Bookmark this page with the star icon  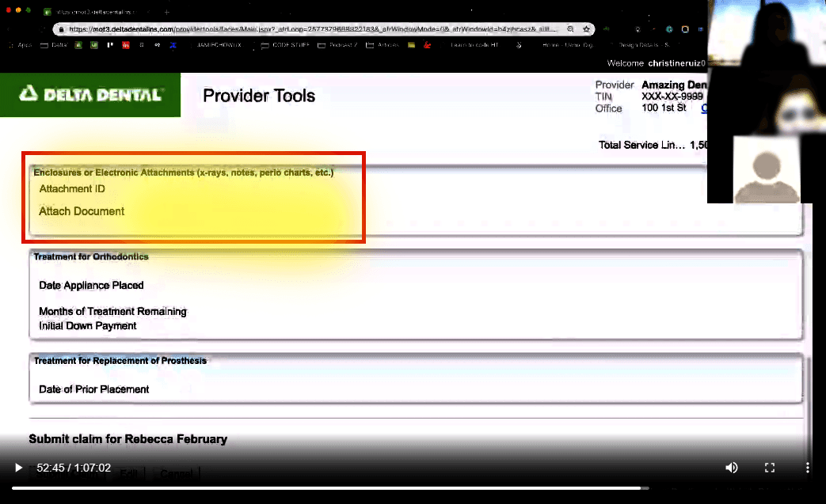(586, 29)
